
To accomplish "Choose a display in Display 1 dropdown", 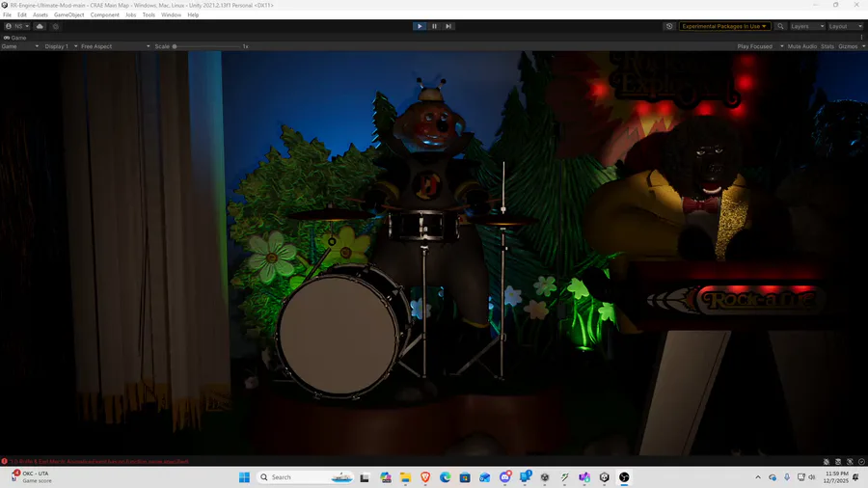I will pos(61,46).
